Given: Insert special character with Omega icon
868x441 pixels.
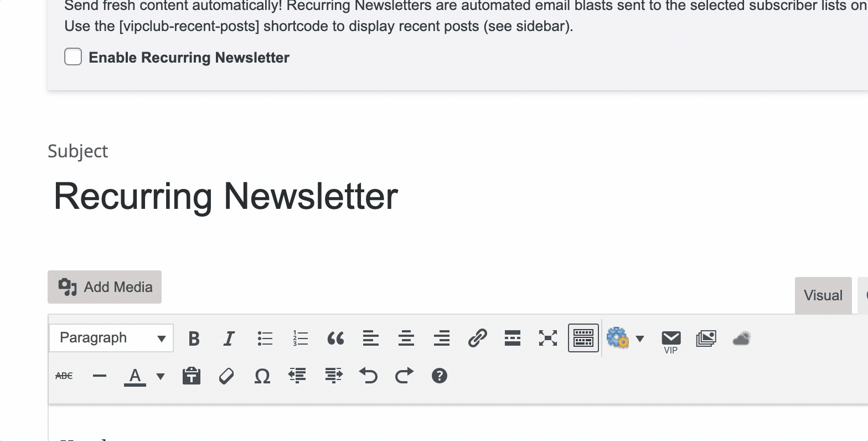Looking at the screenshot, I should pos(262,376).
